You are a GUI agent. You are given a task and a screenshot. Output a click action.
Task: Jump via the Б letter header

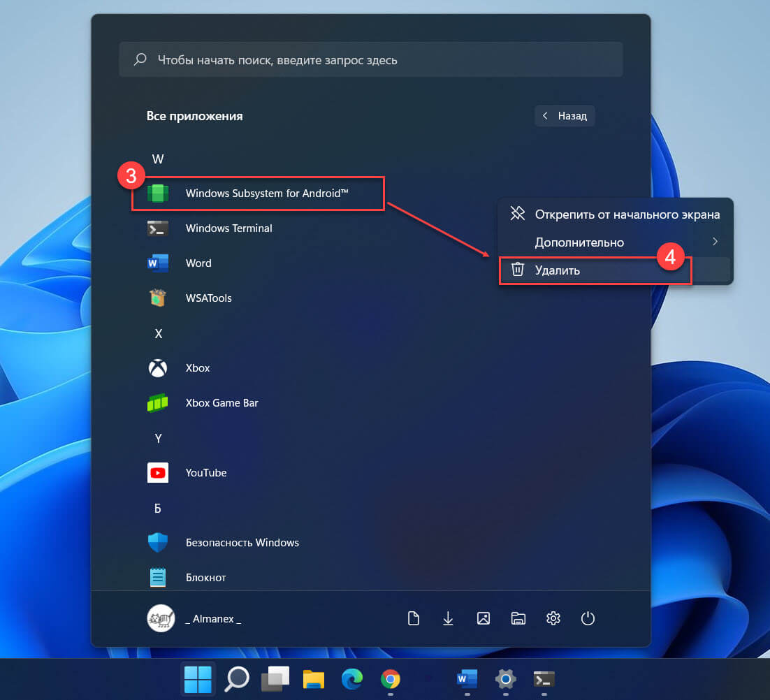[158, 509]
